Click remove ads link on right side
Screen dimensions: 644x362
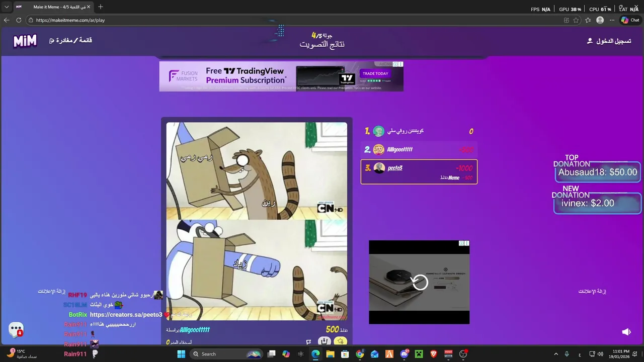tap(592, 292)
